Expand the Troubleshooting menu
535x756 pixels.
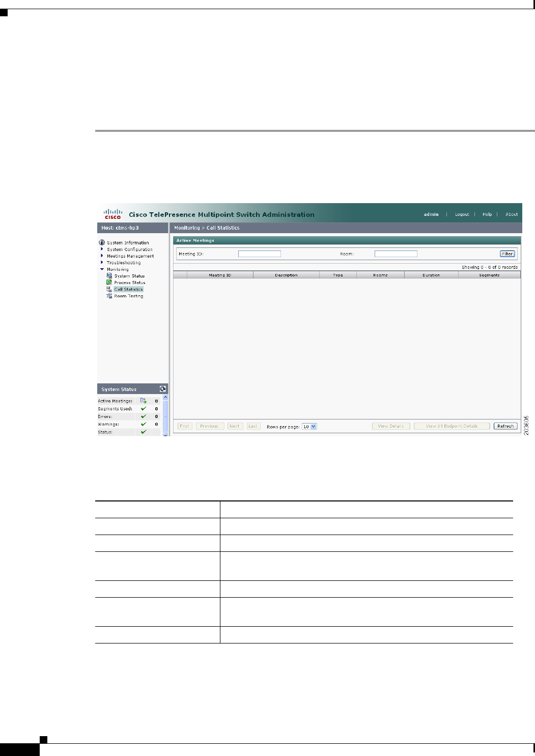pos(102,262)
